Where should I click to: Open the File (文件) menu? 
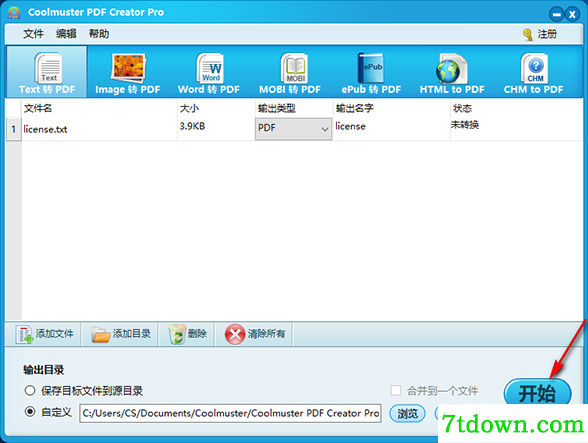33,34
